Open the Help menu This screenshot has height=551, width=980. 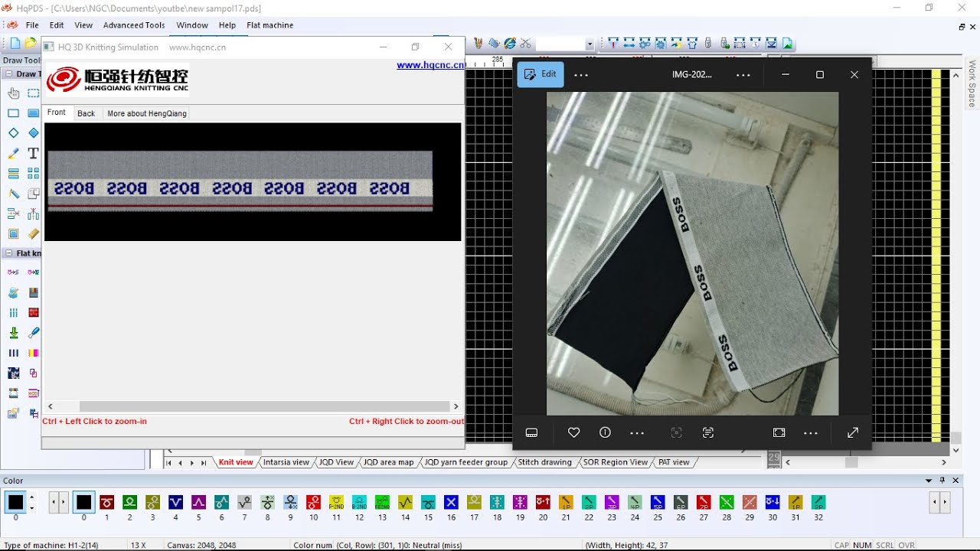[227, 25]
